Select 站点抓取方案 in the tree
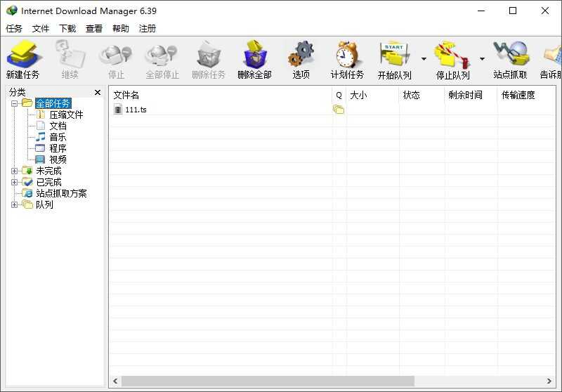The image size is (562, 392). 61,193
